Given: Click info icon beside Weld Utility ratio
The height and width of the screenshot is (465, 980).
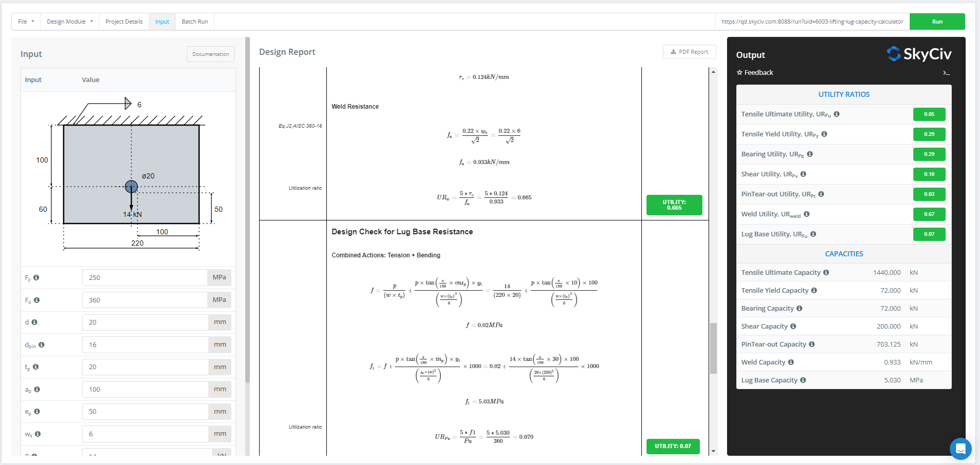Looking at the screenshot, I should coord(807,214).
